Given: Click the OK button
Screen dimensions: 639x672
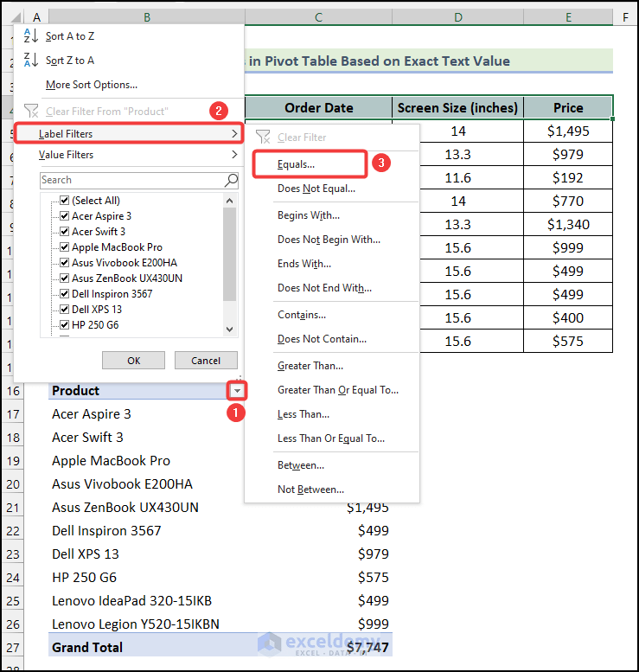Looking at the screenshot, I should click(x=133, y=361).
